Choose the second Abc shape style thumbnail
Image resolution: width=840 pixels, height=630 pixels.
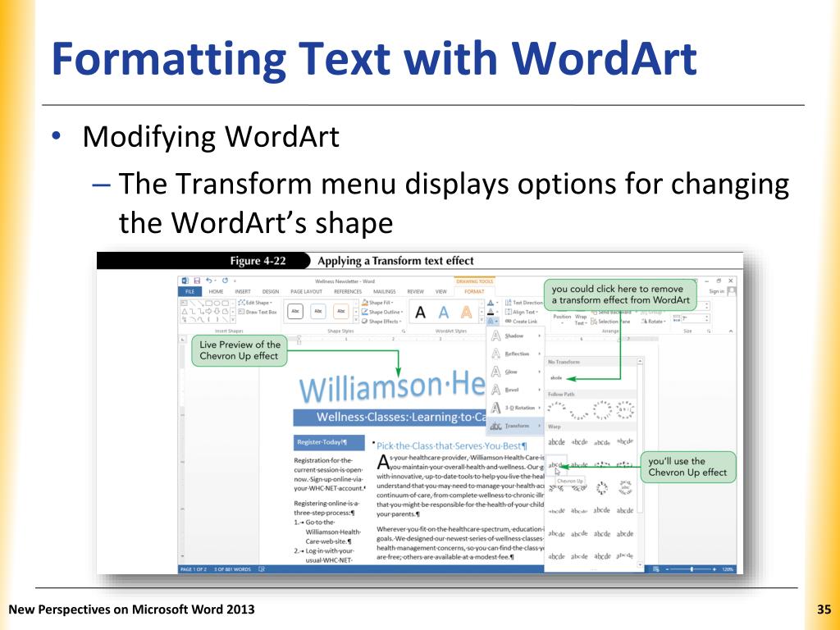tap(318, 311)
